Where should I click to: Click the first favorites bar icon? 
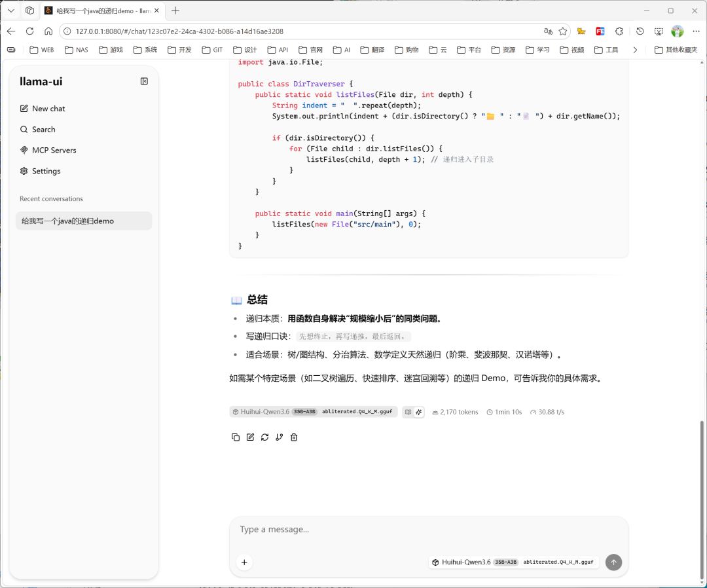11,50
